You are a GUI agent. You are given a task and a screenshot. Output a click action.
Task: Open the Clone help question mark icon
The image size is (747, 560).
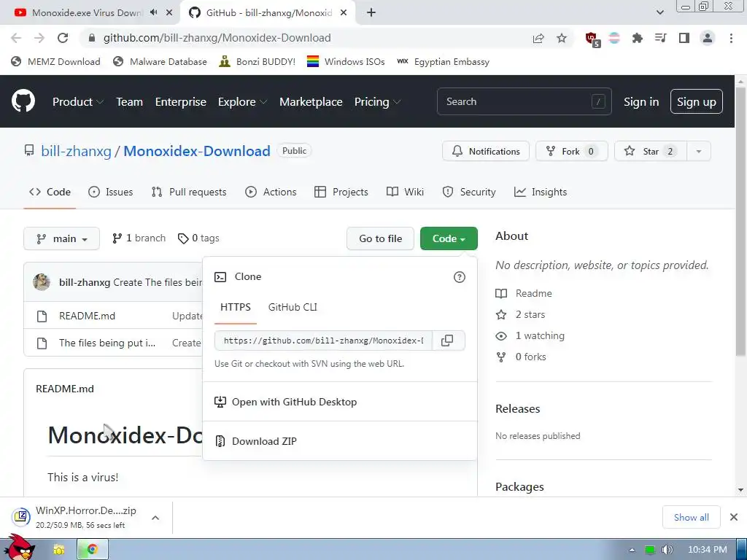(460, 277)
